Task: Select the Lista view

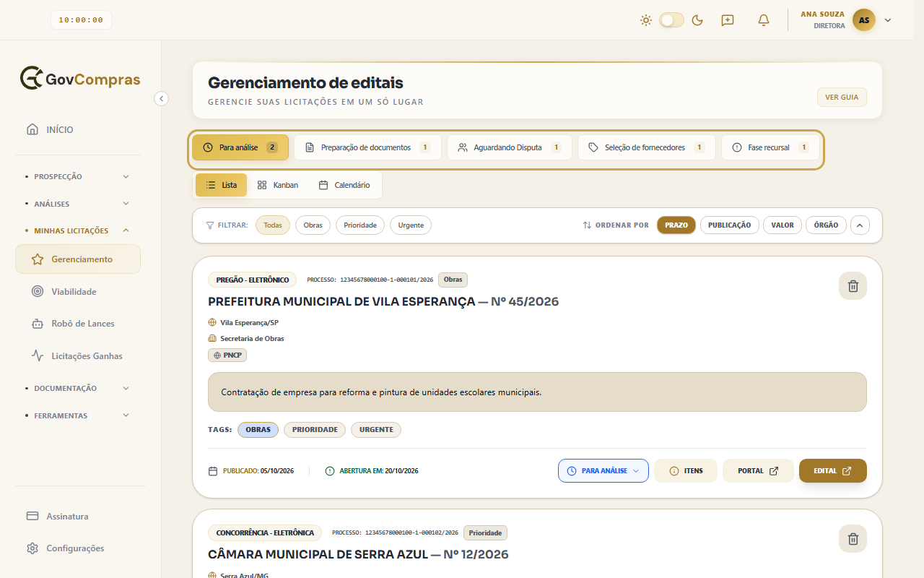Action: point(221,185)
